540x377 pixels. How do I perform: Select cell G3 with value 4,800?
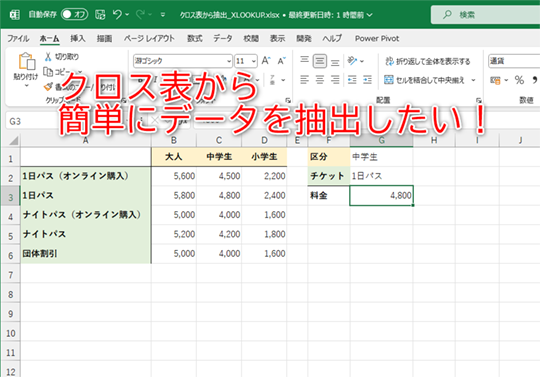pos(382,196)
